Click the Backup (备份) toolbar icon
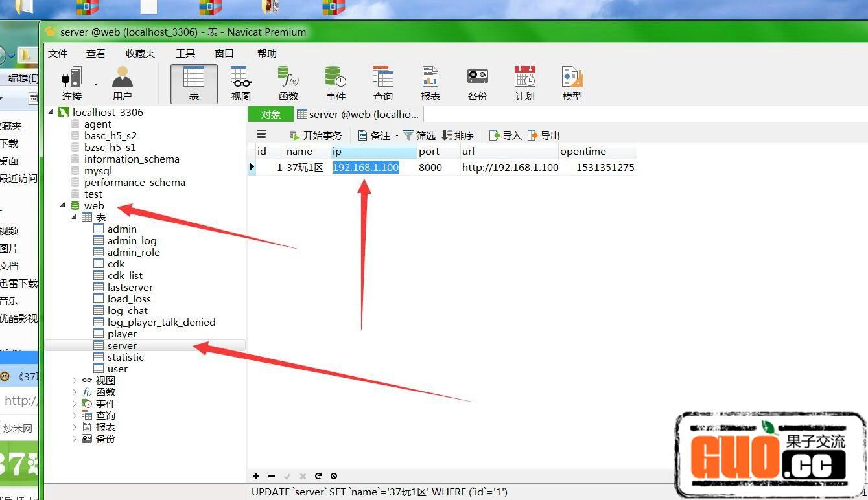 478,84
